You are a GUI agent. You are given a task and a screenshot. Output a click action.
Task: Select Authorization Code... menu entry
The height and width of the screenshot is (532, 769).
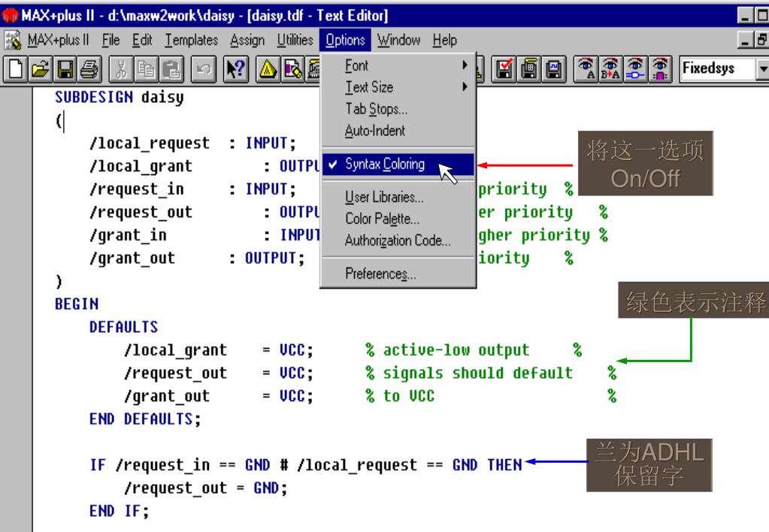tap(398, 240)
